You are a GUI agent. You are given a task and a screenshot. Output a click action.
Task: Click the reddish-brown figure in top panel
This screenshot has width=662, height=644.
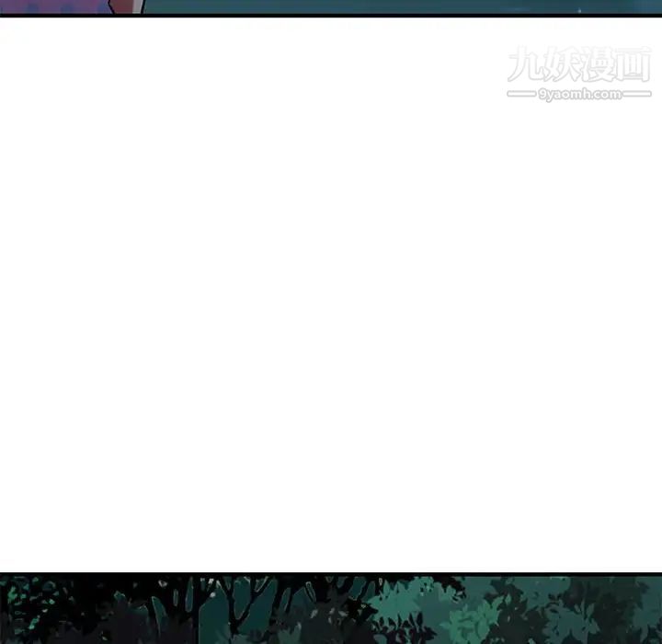pyautogui.click(x=126, y=6)
